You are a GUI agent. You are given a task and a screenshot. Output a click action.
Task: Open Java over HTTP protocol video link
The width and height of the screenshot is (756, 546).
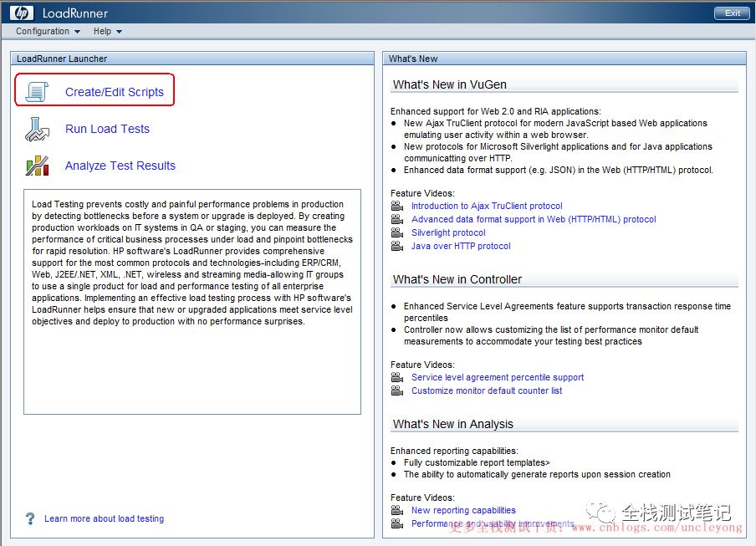click(x=461, y=247)
